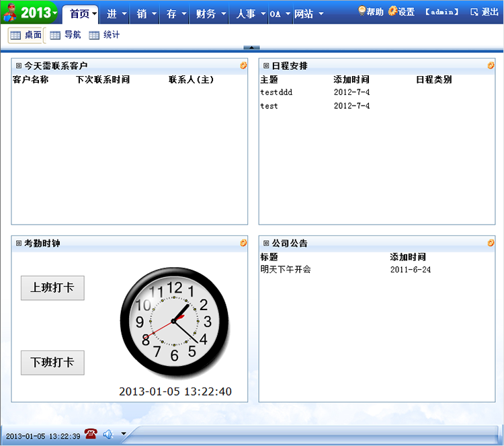Refresh the 今天需联系客户 panel orange icon
Image resolution: width=504 pixels, height=446 pixels.
click(243, 65)
